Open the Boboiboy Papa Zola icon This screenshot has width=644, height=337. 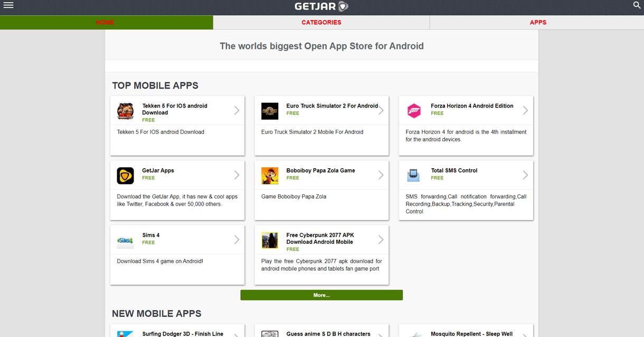pyautogui.click(x=270, y=176)
